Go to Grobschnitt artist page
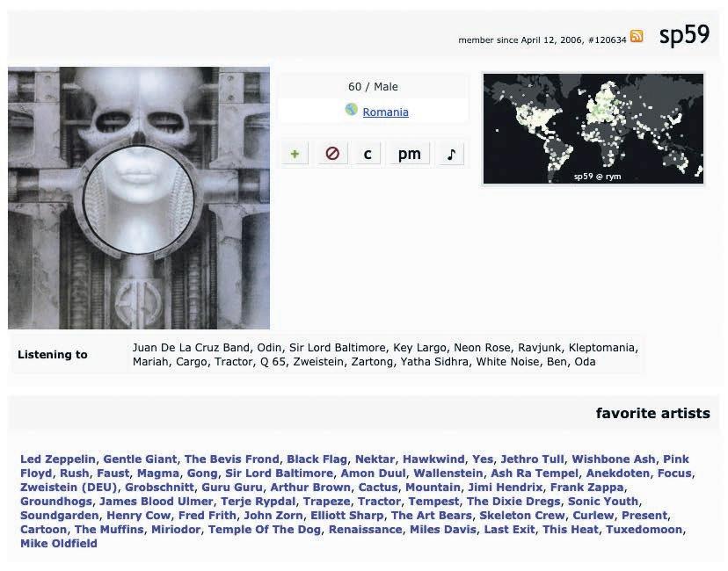The height and width of the screenshot is (571, 728). click(159, 488)
